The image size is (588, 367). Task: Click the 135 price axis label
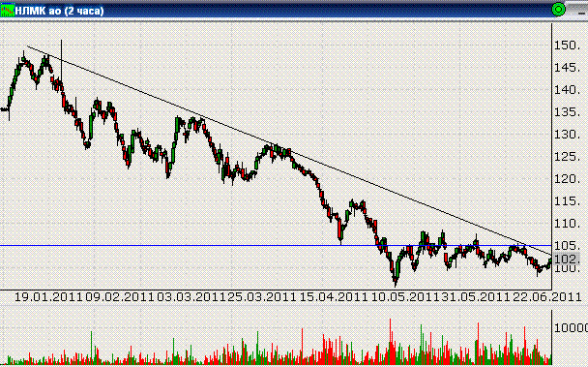pos(567,112)
